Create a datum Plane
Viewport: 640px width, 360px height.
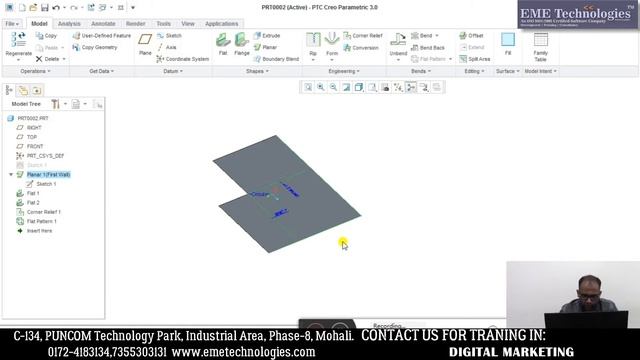click(145, 44)
